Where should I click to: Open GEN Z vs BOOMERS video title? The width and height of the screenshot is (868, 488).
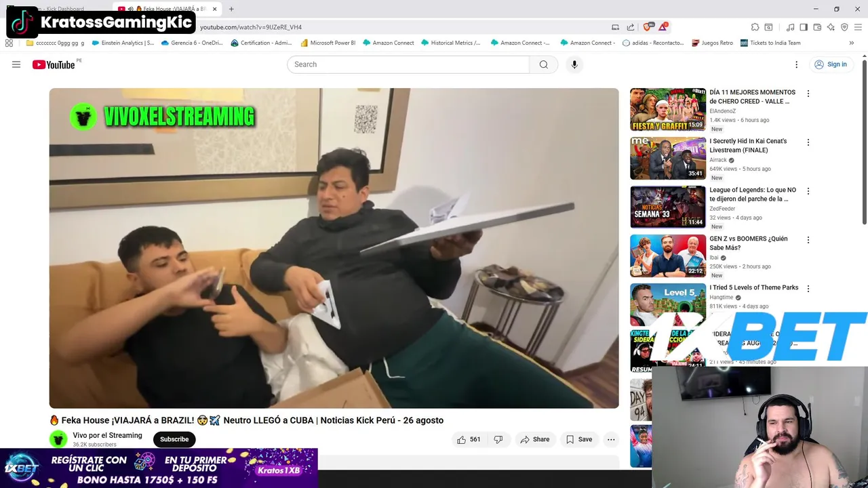[x=749, y=243]
